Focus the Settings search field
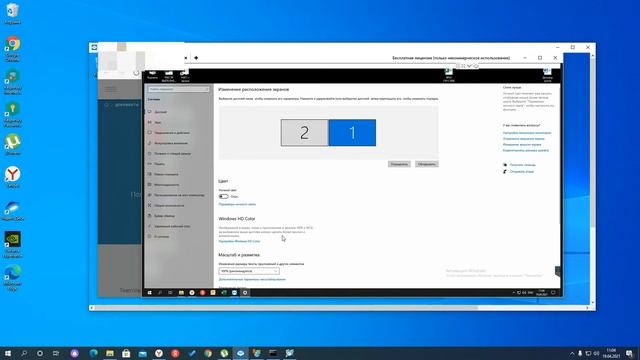 click(179, 89)
